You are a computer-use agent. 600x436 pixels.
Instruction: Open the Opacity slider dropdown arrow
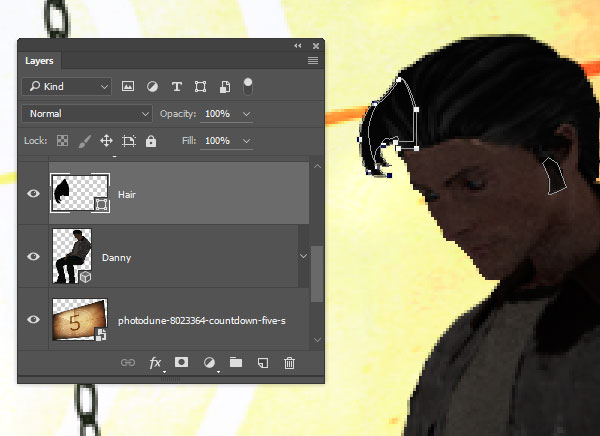pyautogui.click(x=246, y=114)
